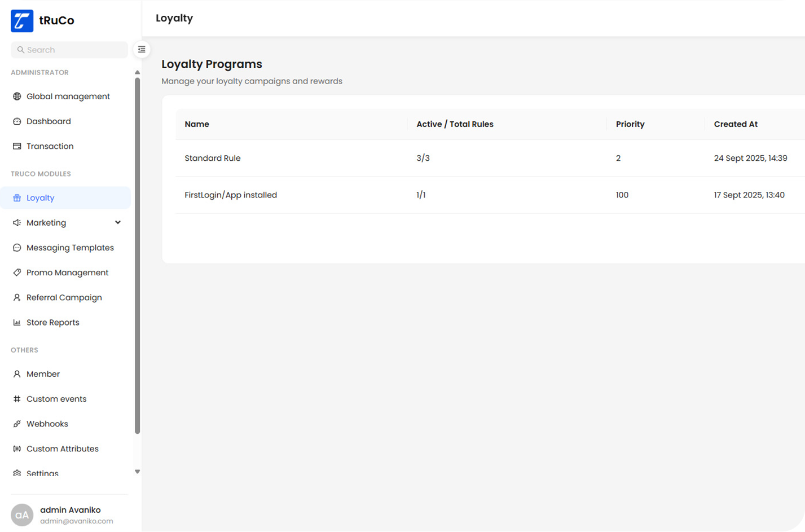Click the Webhooks link icon

[x=17, y=424]
